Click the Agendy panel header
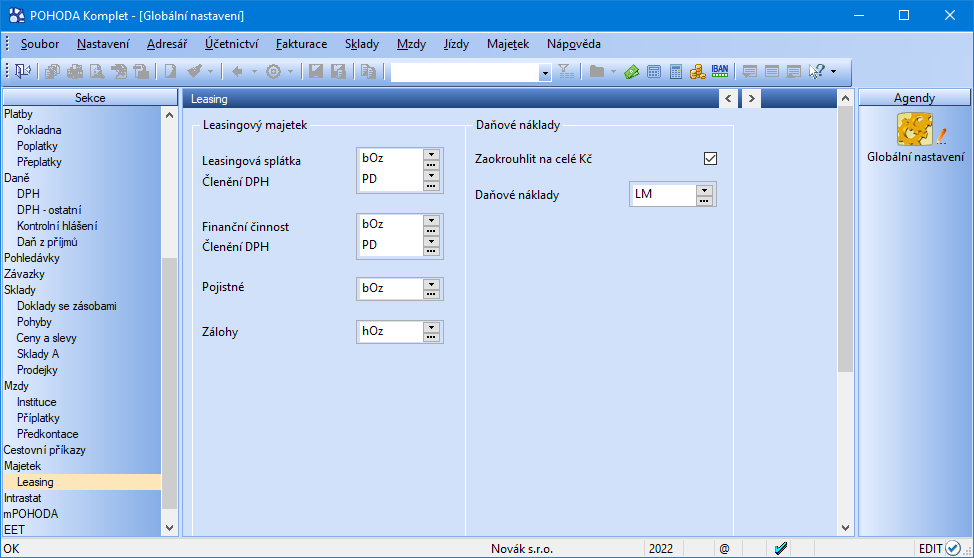The width and height of the screenshot is (974, 558). pos(914,98)
